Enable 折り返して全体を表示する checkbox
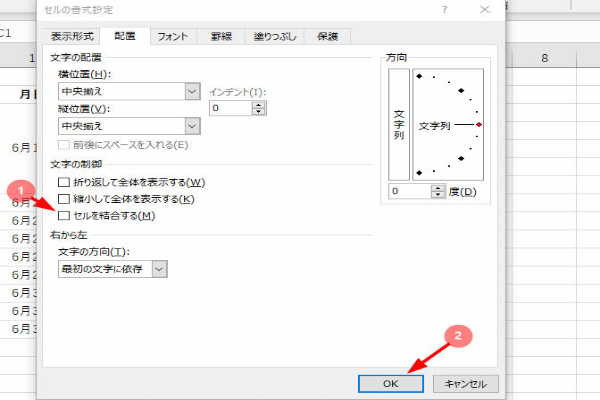This screenshot has height=400, width=600. [65, 182]
